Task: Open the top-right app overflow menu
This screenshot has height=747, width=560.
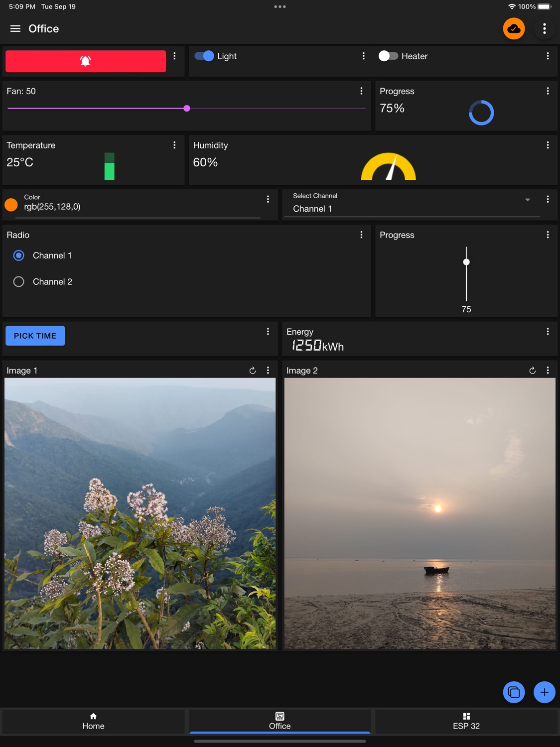Action: (545, 28)
